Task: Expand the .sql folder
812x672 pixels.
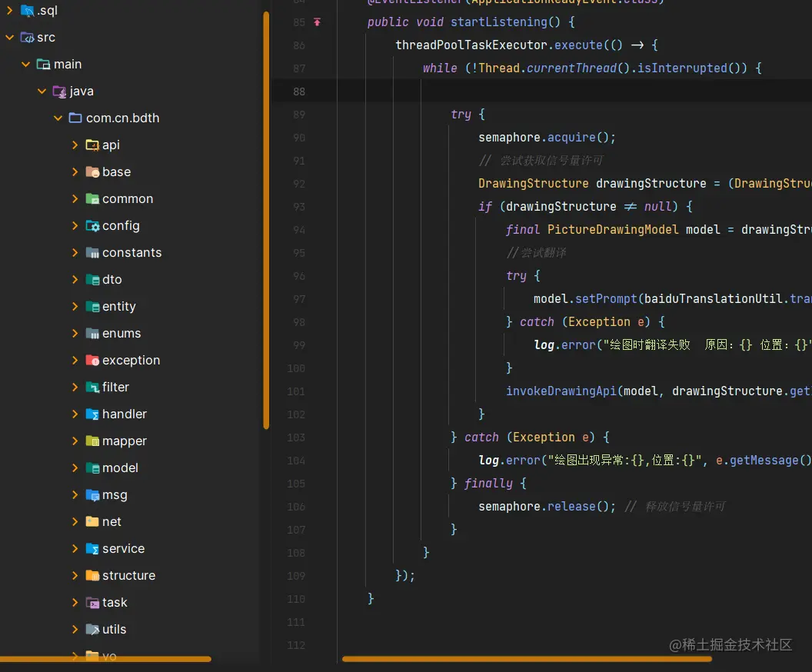Action: point(9,10)
